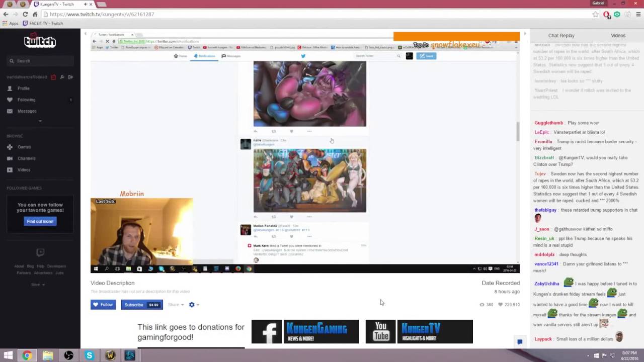Open the gear options dropdown under video
Screen dimensions: 644x362
point(194,305)
